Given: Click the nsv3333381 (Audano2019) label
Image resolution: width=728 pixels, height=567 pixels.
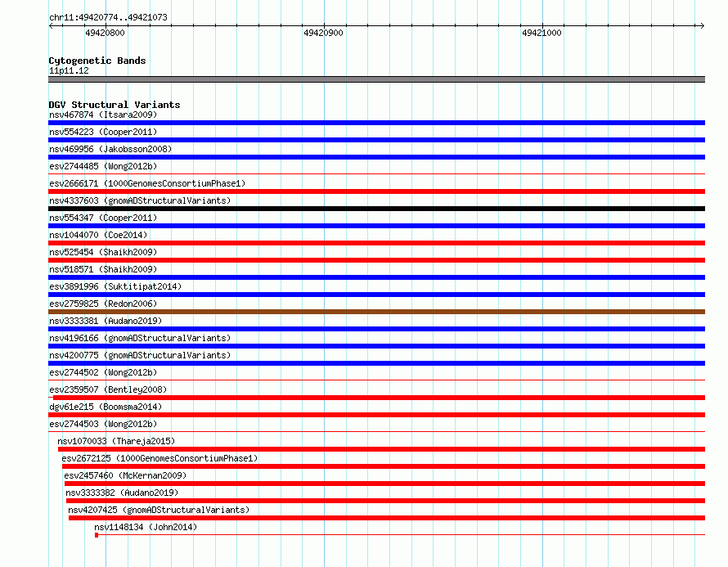Looking at the screenshot, I should (x=106, y=321).
